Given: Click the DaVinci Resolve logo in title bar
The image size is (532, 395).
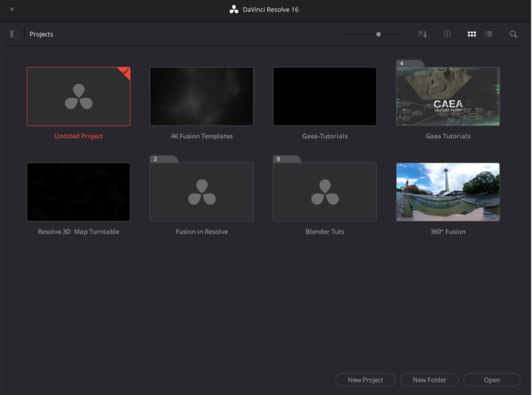Looking at the screenshot, I should coord(233,10).
